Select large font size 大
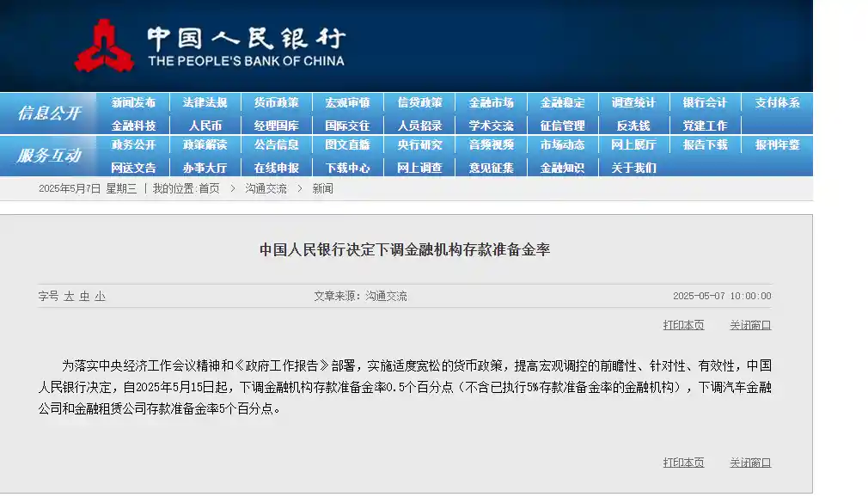The height and width of the screenshot is (497, 868). pyautogui.click(x=69, y=295)
